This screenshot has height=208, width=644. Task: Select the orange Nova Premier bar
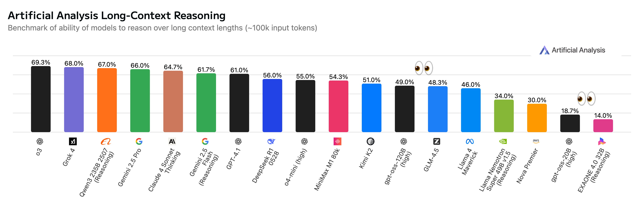click(537, 118)
